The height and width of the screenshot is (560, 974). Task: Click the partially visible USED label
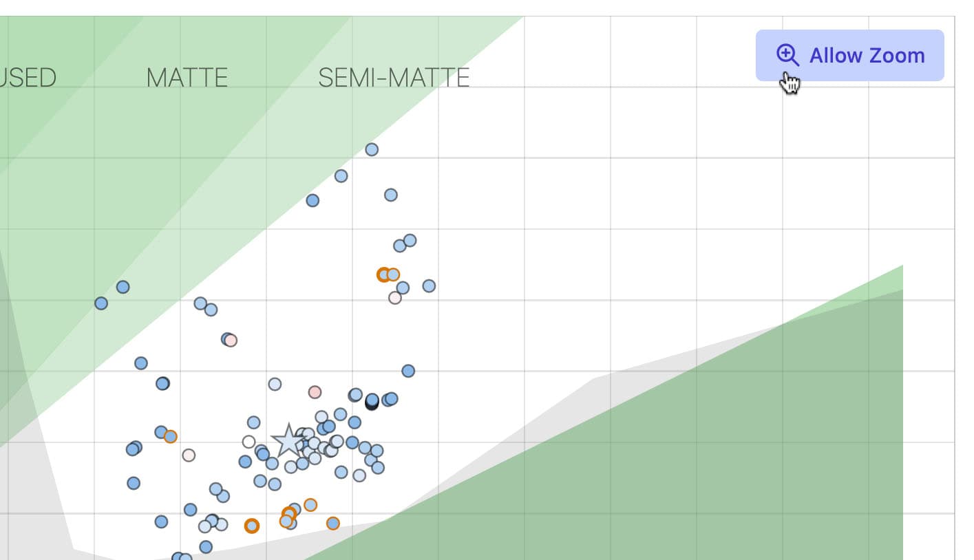pos(28,78)
